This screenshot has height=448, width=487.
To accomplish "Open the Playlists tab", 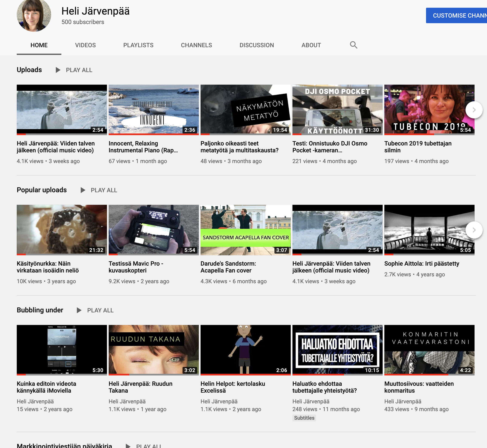I will pos(138,45).
